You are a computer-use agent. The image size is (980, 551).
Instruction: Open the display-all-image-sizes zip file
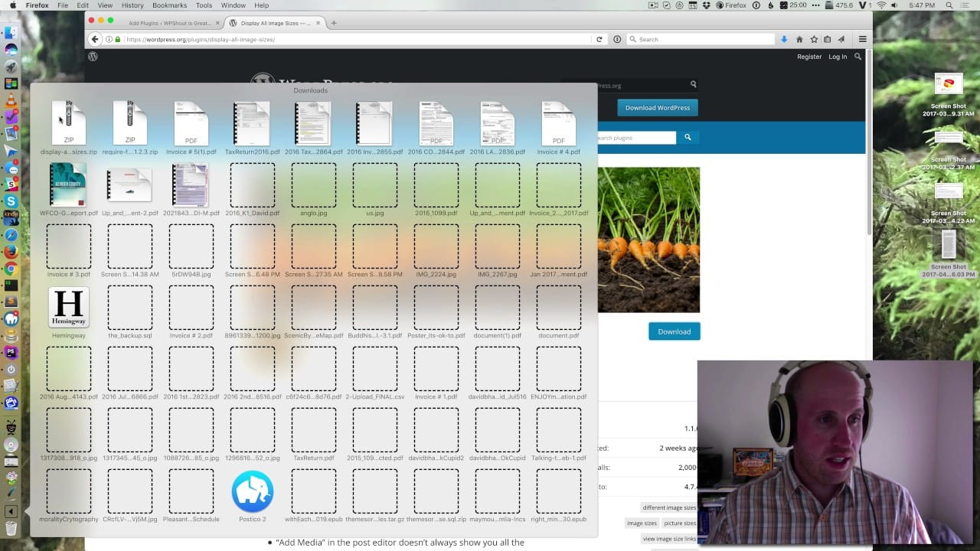pos(69,124)
